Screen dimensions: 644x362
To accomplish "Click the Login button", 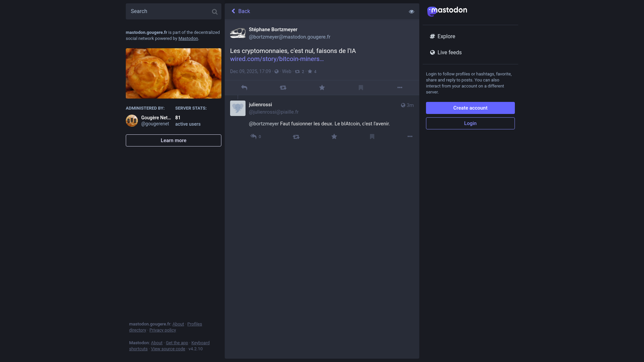I will coord(470,123).
